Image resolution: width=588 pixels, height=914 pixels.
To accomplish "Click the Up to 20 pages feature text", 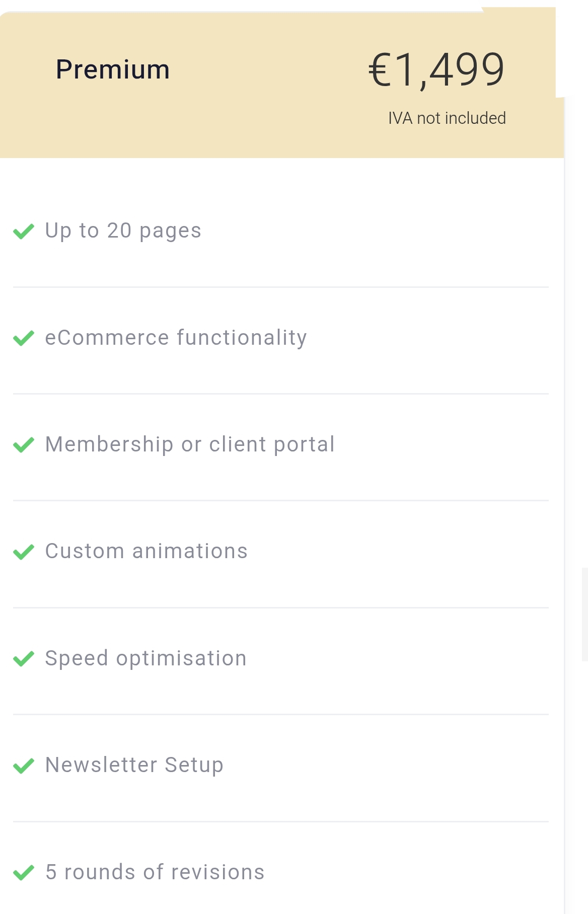I will (x=123, y=231).
